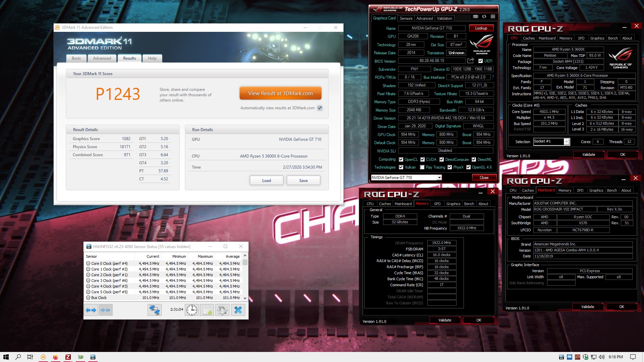Screen dimensions: 644x362
Task: Click OK in CPU-Z Mainboard window
Action: coord(622,307)
